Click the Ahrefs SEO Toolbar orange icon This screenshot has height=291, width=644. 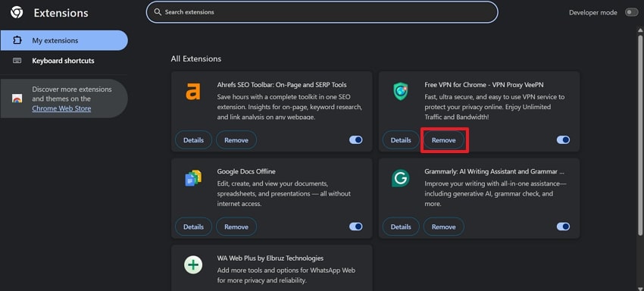[193, 92]
